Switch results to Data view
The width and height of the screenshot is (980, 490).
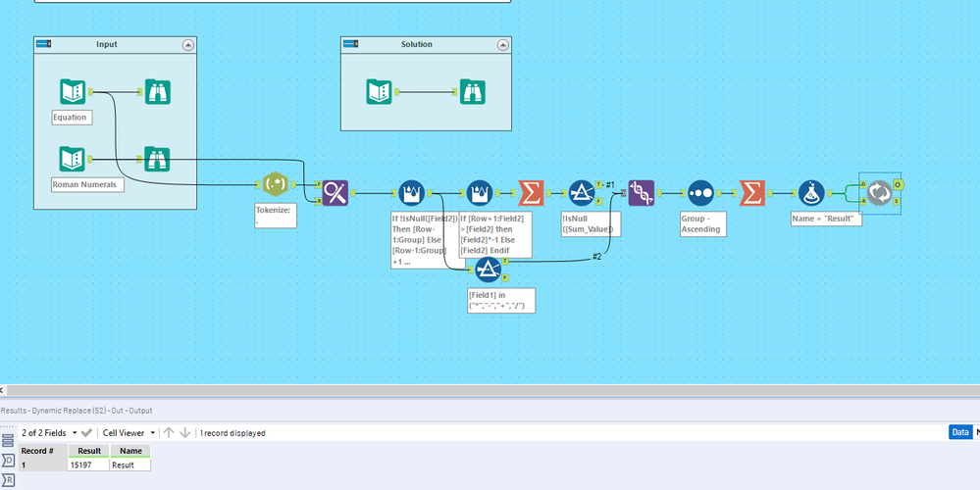coord(960,432)
